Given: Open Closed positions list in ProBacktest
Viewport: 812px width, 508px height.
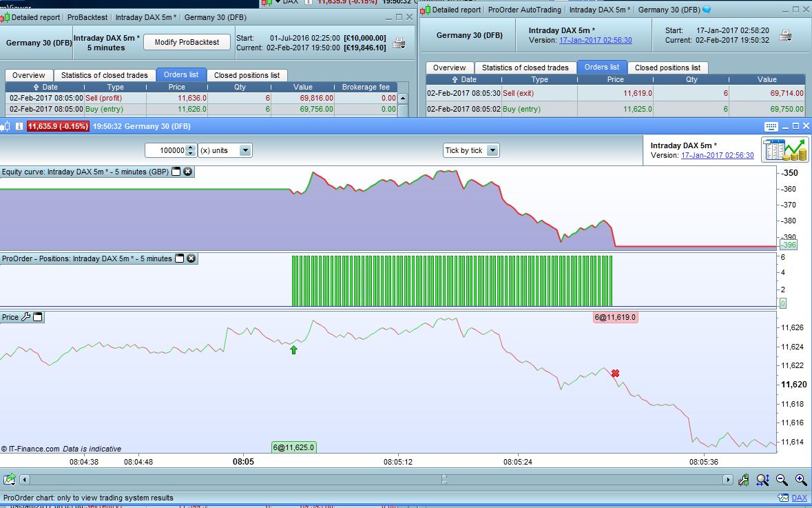Looking at the screenshot, I should (x=247, y=75).
